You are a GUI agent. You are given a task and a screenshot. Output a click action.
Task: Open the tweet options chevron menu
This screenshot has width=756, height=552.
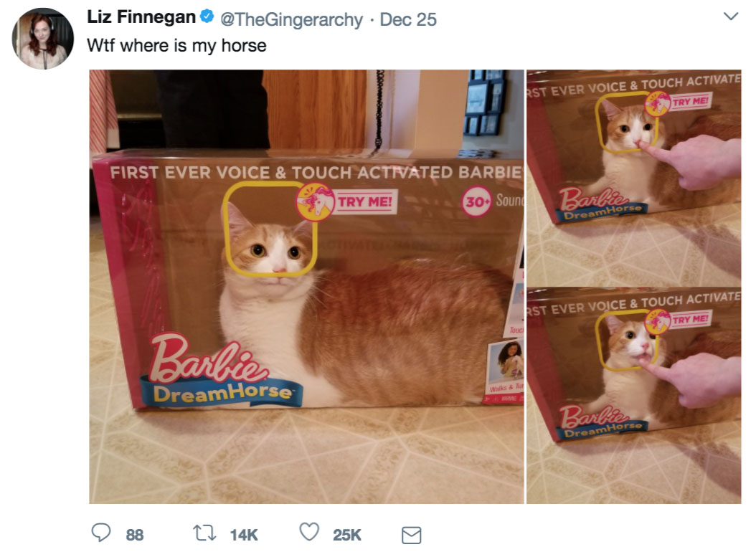tap(730, 16)
